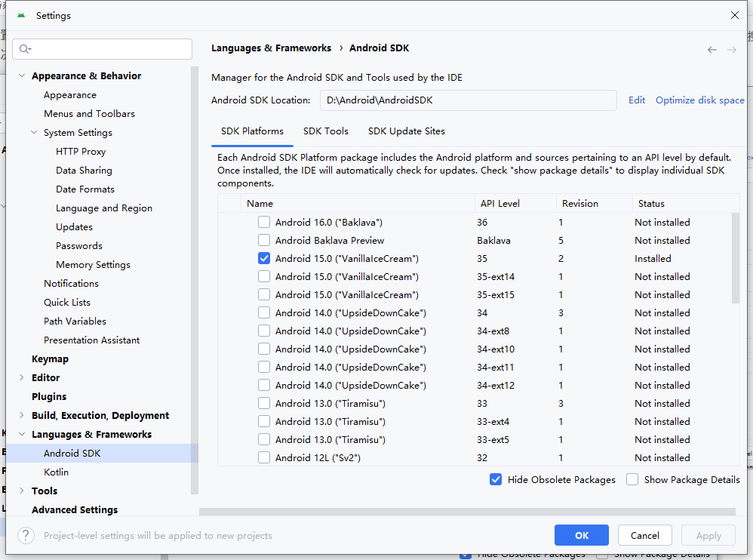The height and width of the screenshot is (560, 753).
Task: Sort table by API Level header
Action: 515,203
